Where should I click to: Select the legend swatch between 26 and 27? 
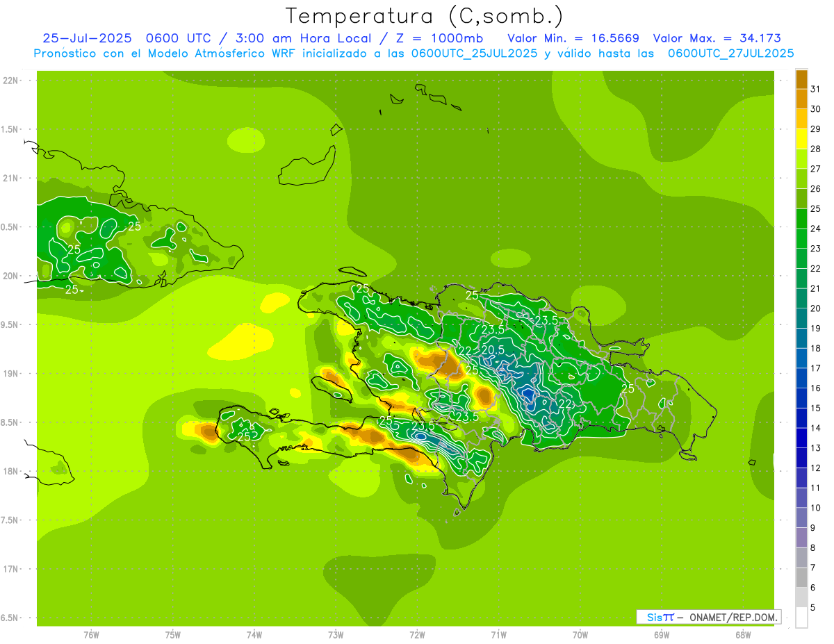(x=801, y=179)
